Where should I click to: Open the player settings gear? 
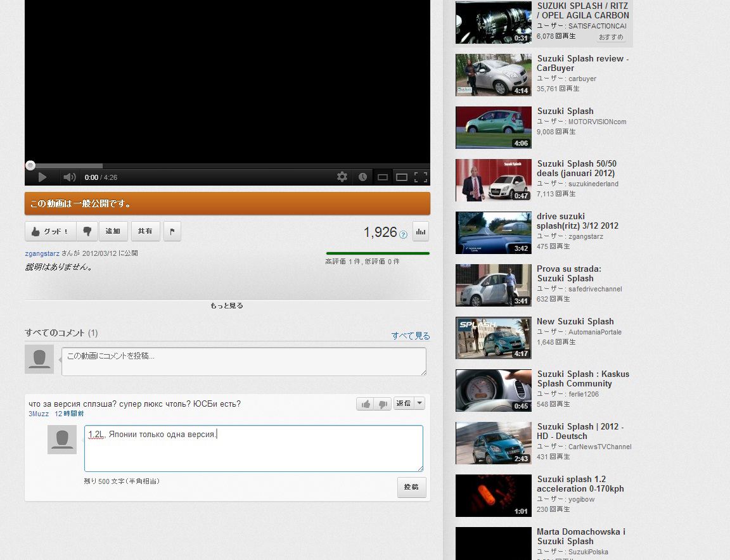click(342, 177)
